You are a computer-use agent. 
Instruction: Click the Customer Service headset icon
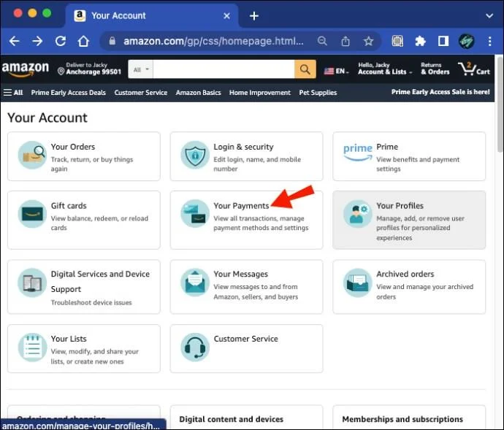coord(195,348)
